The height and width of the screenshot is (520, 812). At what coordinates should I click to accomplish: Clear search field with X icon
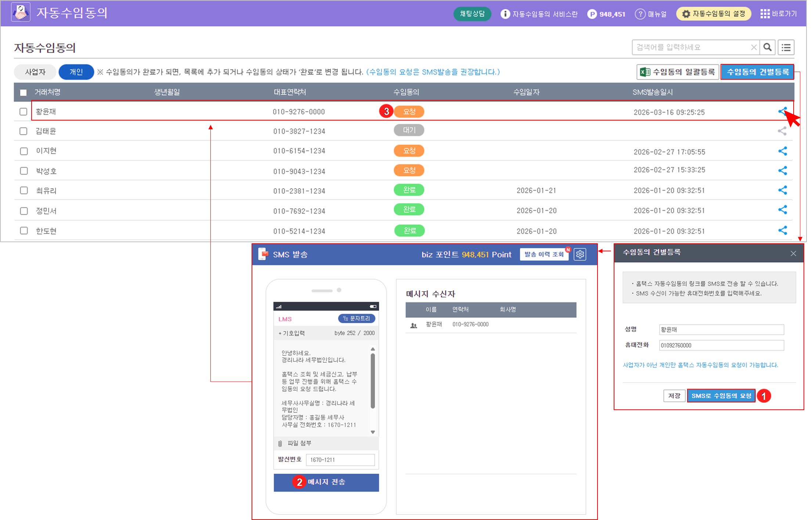click(754, 47)
